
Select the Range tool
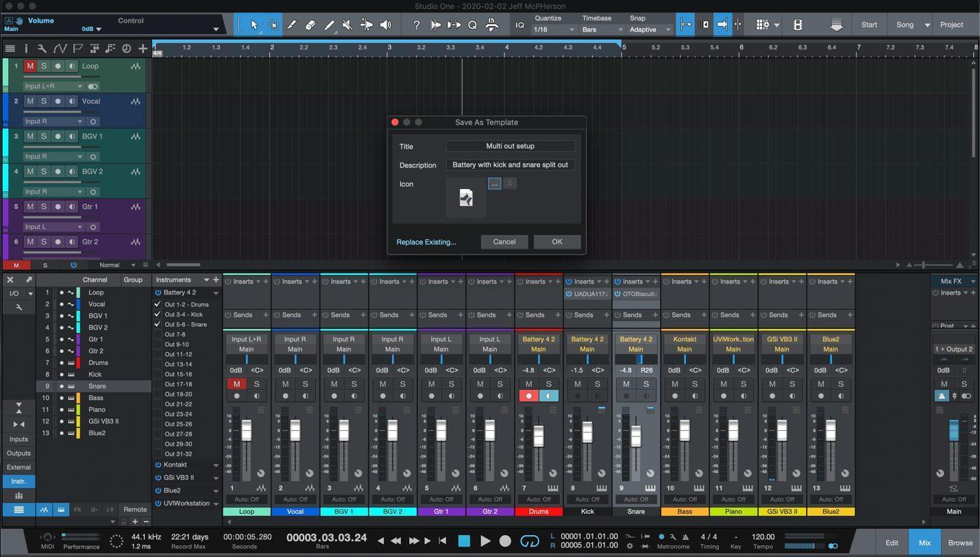point(273,25)
